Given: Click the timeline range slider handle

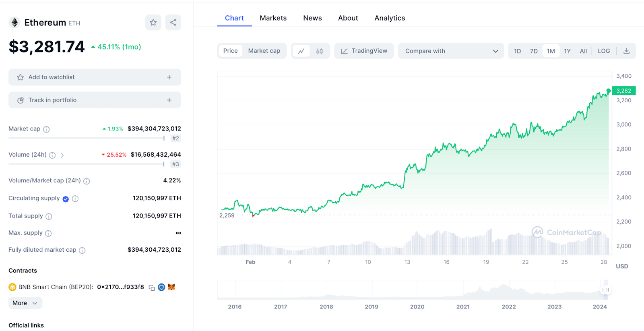Looking at the screenshot, I should tap(605, 290).
